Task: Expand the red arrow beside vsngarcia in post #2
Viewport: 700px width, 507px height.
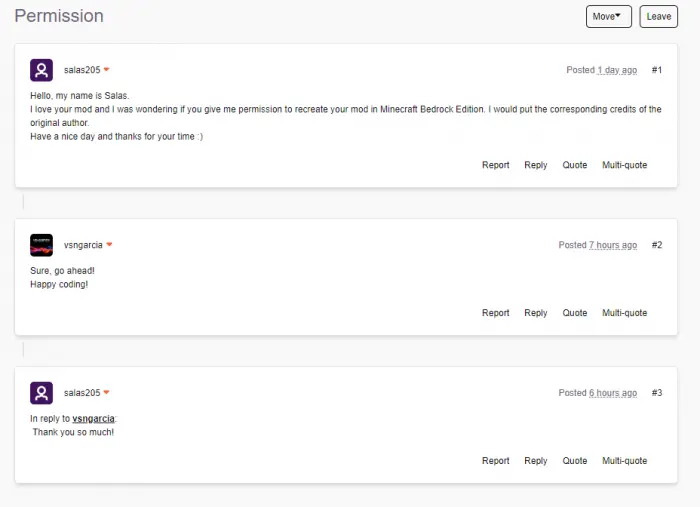Action: pyautogui.click(x=109, y=245)
